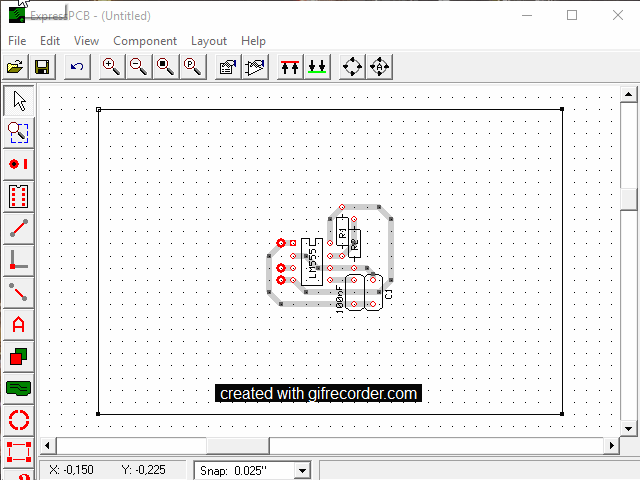640x480 pixels.
Task: Select the place rectangle tool
Action: coord(18,356)
